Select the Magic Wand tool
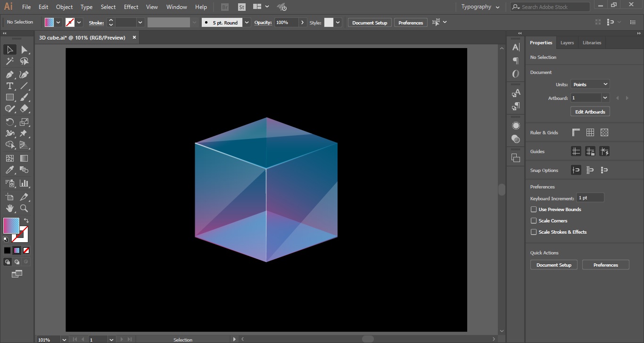The image size is (644, 343). point(9,61)
